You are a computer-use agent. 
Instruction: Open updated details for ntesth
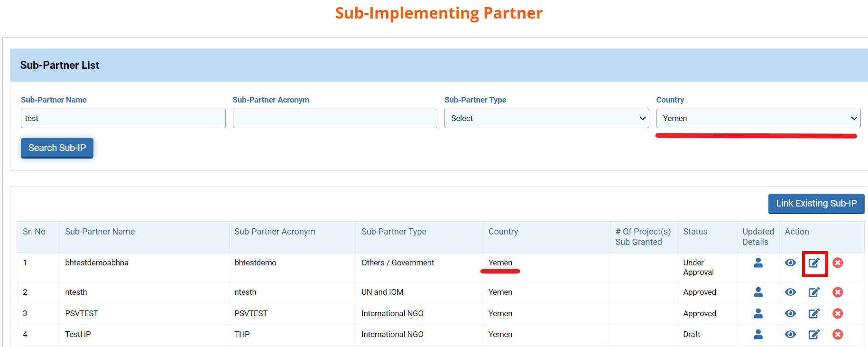758,292
